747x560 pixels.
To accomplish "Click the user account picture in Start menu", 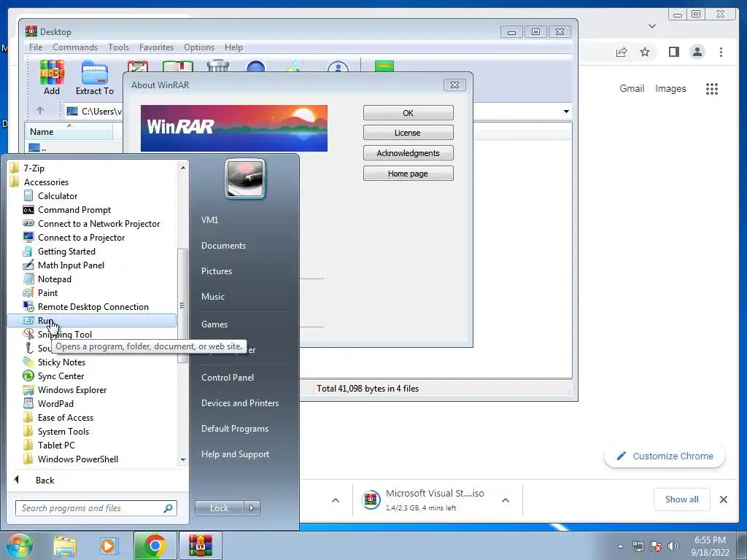I will click(245, 179).
